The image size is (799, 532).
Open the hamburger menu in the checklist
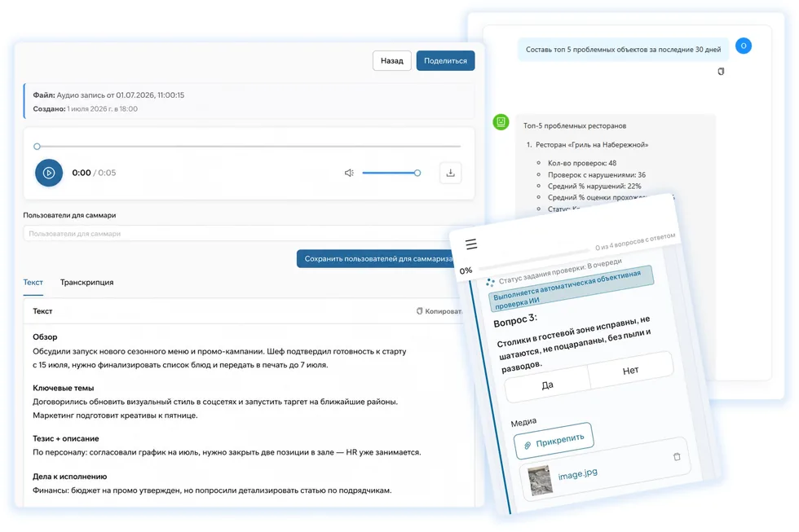coord(471,244)
